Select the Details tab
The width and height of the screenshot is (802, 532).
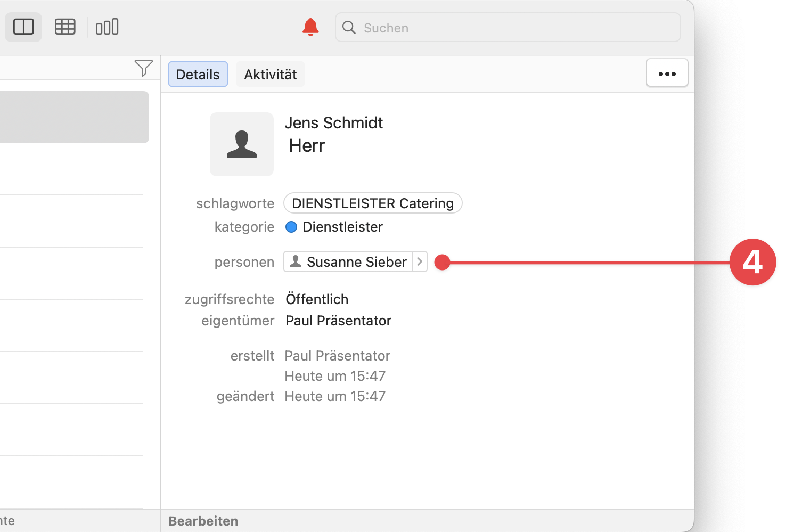(x=198, y=75)
